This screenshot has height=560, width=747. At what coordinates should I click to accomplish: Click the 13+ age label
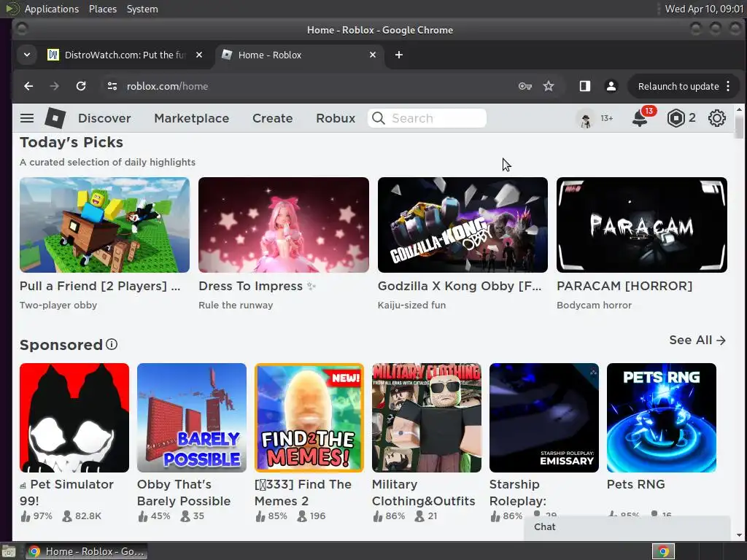(606, 118)
